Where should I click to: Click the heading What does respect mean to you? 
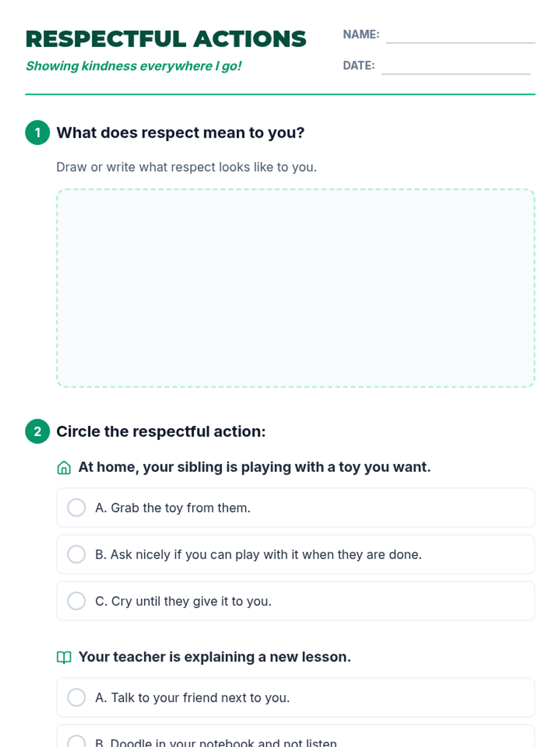pos(180,133)
